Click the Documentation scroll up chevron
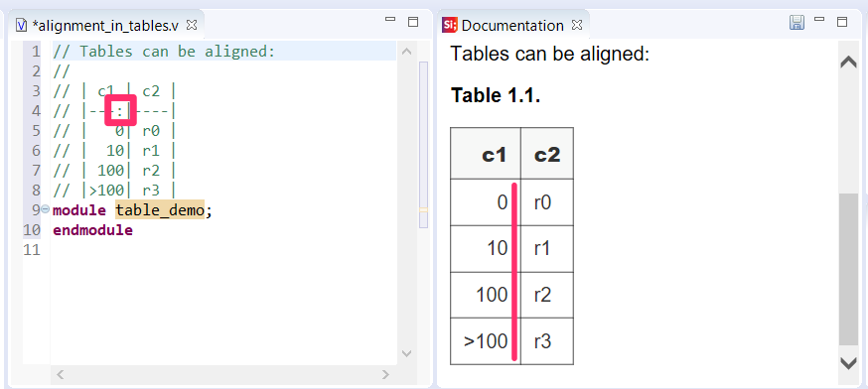The image size is (868, 389). coord(848,62)
